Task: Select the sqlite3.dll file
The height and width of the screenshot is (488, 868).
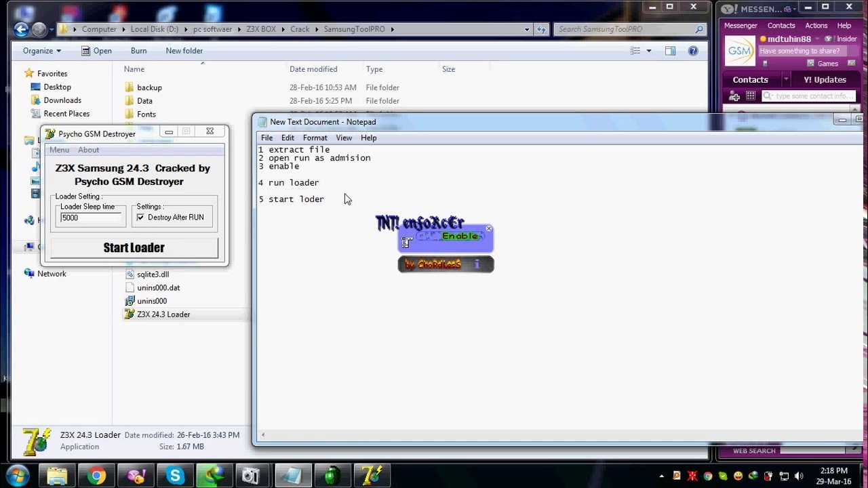Action: pos(153,274)
